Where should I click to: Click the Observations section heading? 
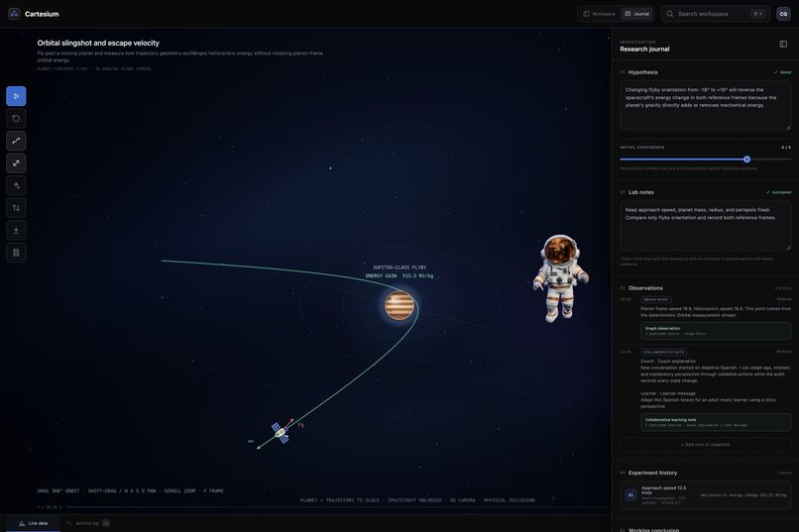click(x=645, y=288)
